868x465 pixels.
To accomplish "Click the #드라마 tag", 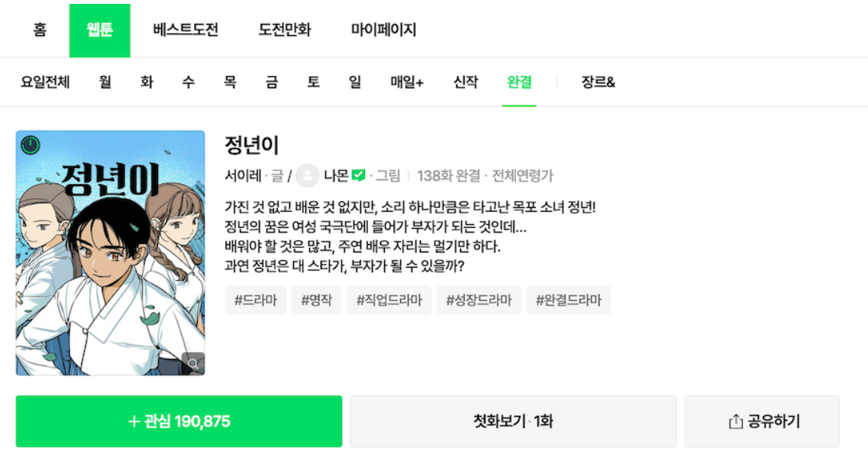I will click(255, 300).
